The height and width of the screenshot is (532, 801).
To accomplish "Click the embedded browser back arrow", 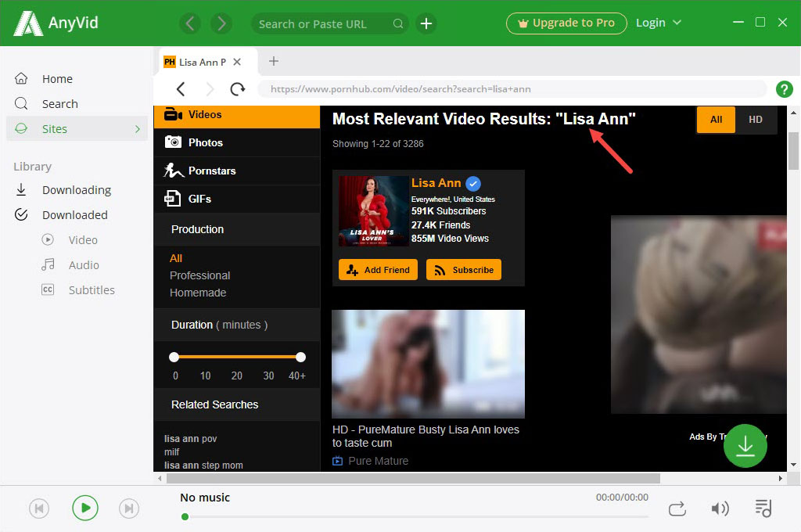I will click(181, 89).
